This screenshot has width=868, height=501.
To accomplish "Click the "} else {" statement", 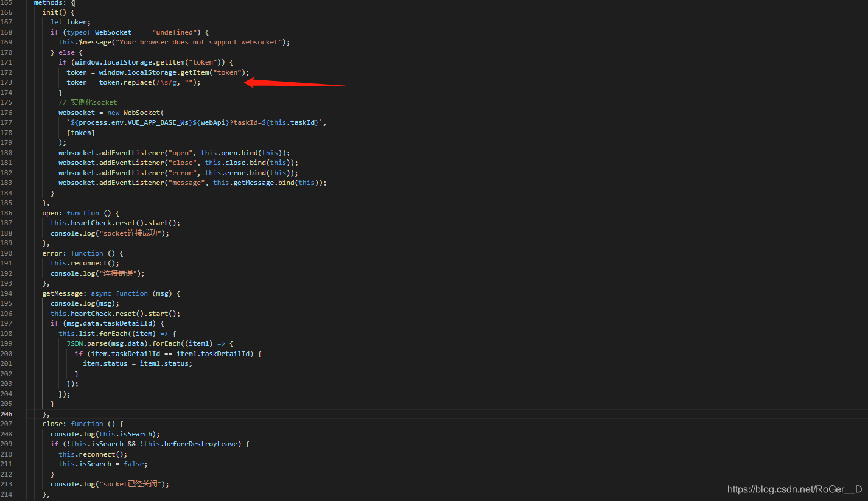I will click(67, 52).
